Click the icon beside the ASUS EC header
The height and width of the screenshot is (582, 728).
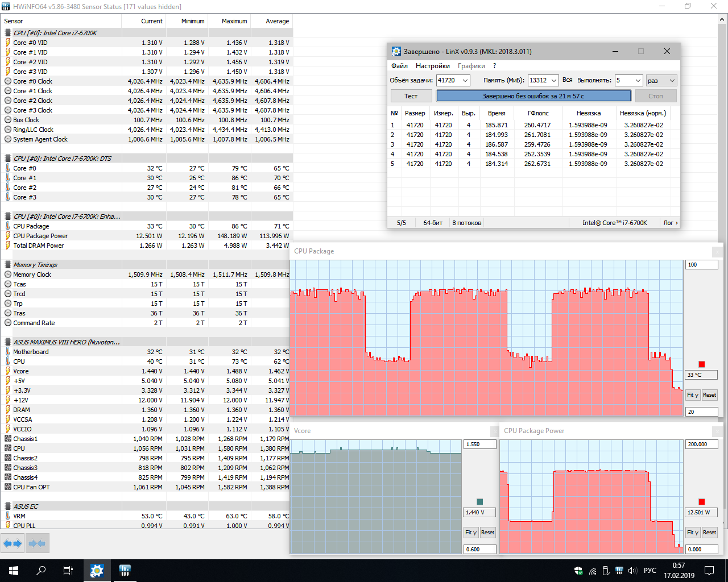[x=8, y=506]
